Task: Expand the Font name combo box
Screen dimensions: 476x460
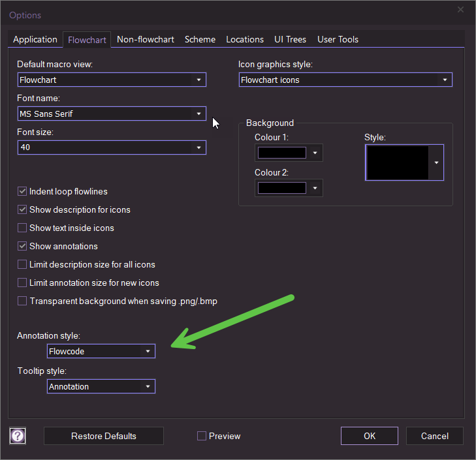Action: pos(112,114)
